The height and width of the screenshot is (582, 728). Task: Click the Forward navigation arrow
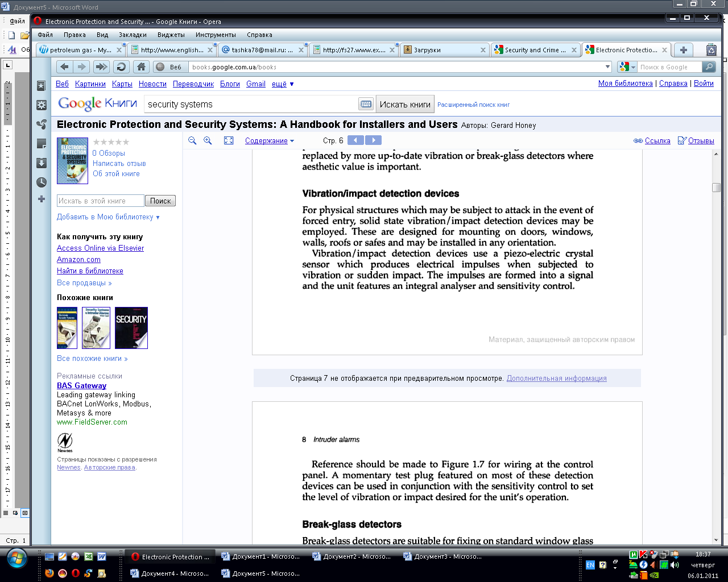click(82, 67)
